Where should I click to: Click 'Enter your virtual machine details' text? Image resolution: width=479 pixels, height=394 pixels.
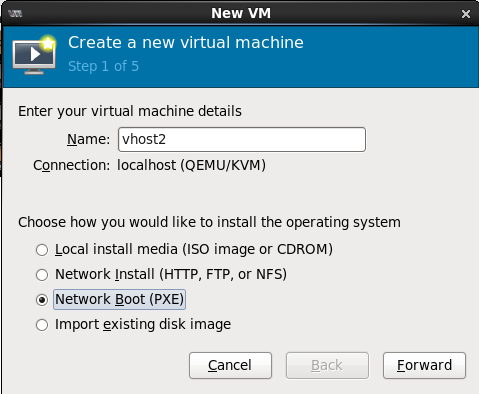tap(130, 111)
